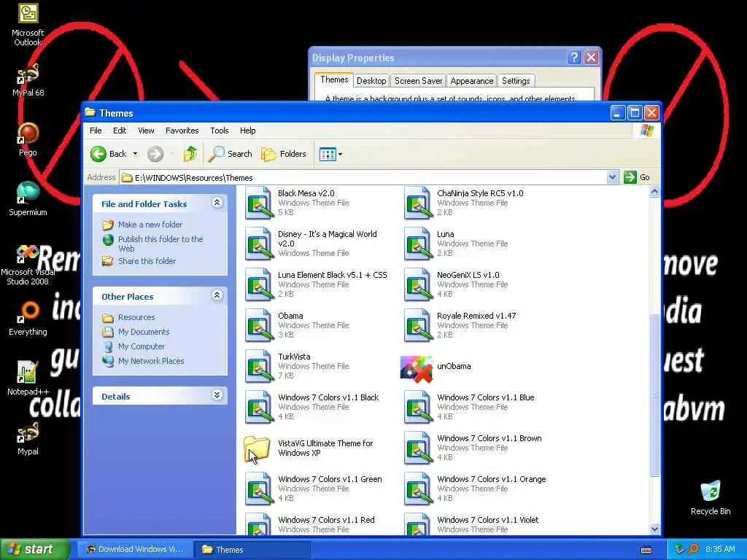Open My Network Places link
The height and width of the screenshot is (560, 747).
point(150,361)
